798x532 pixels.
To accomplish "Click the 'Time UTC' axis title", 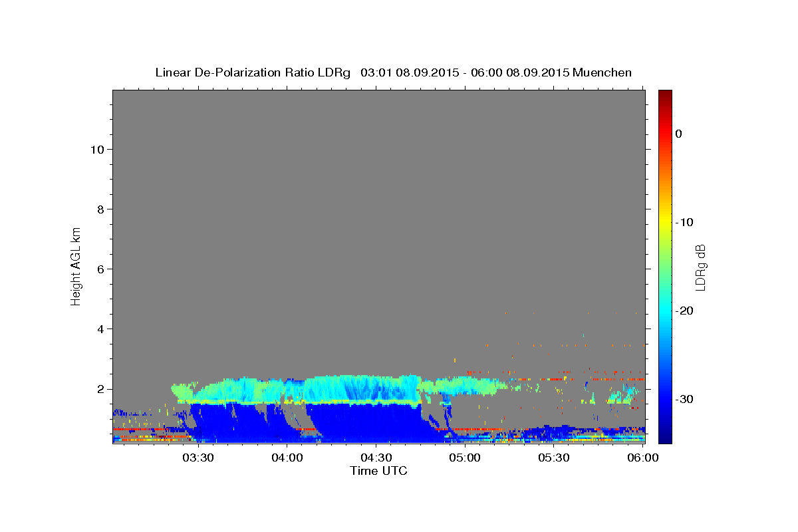I will [378, 471].
